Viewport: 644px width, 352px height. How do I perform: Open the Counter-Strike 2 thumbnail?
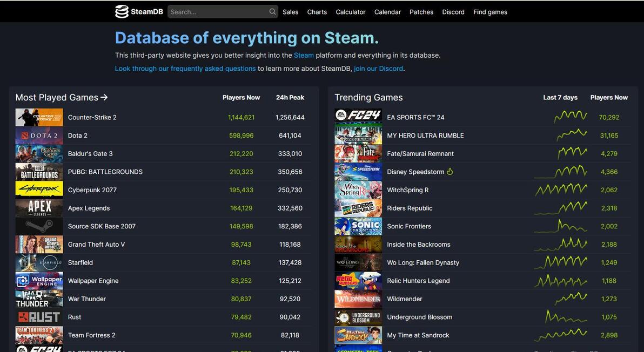tap(39, 117)
